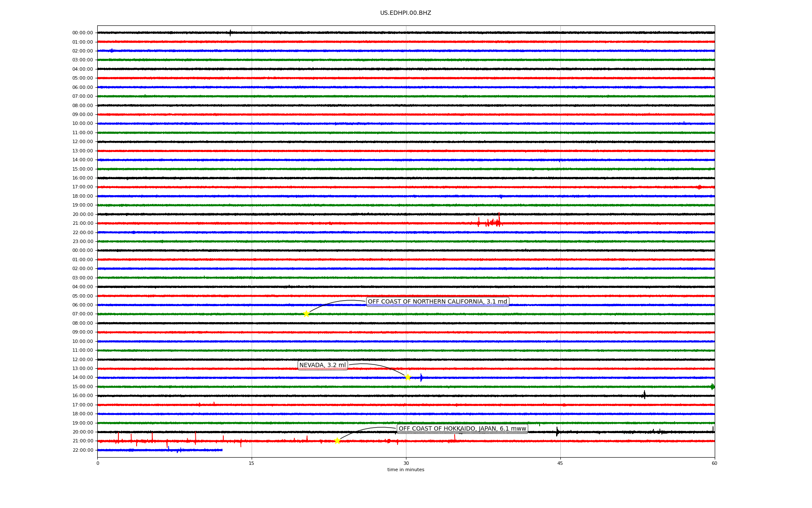
Task: Click the 23:00:00 row label
Action: pyautogui.click(x=82, y=242)
